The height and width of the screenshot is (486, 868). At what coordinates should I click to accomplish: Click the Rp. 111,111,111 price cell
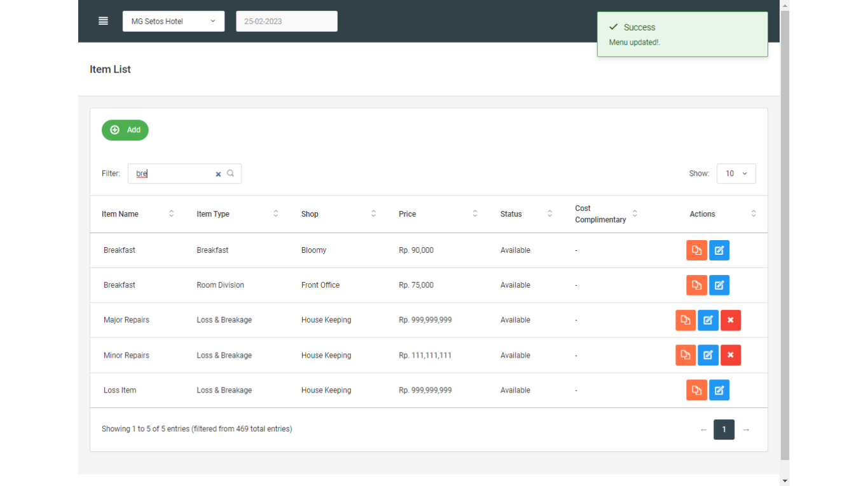pos(425,355)
